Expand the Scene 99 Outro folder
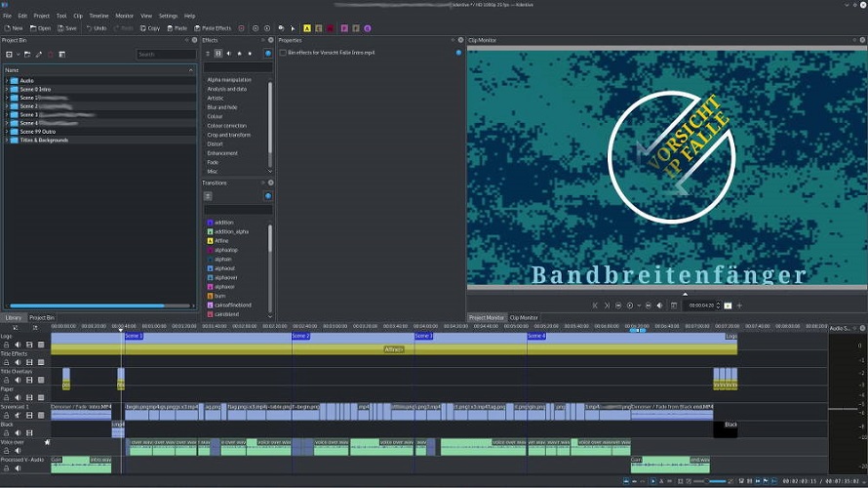This screenshot has width=868, height=488. (7, 132)
